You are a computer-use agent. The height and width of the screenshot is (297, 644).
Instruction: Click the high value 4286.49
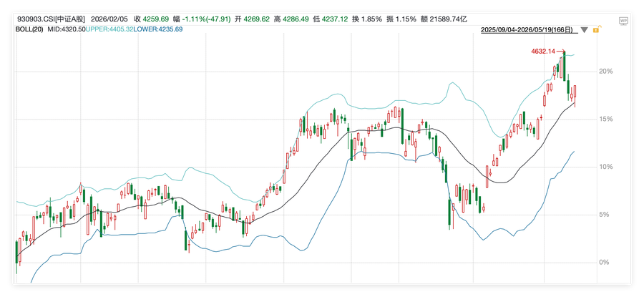click(295, 19)
